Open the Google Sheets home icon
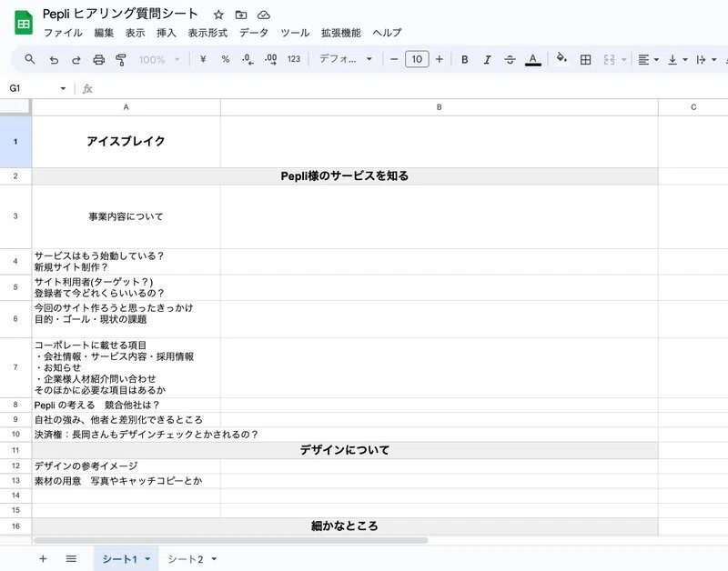728x571 pixels. tap(24, 23)
